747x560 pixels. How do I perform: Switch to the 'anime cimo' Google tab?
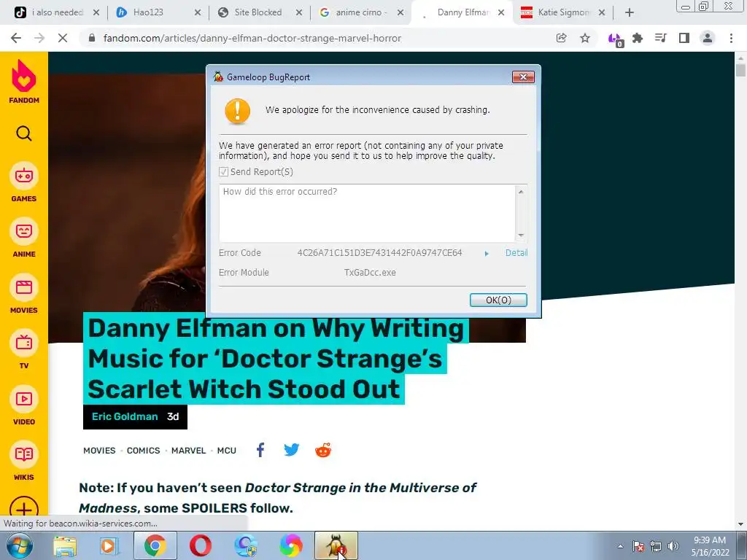pos(361,12)
